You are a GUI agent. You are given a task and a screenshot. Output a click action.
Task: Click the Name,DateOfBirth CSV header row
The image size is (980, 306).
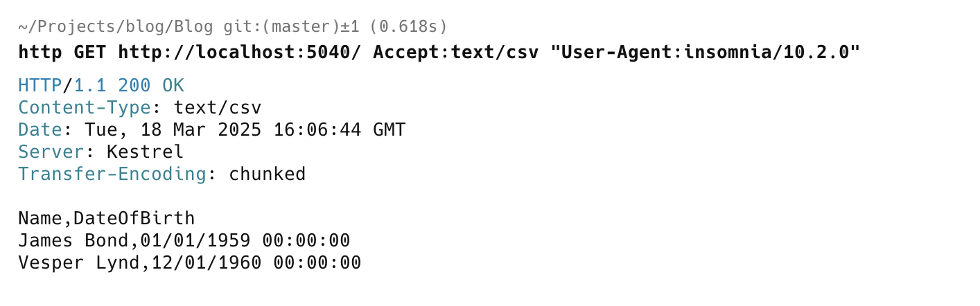[x=107, y=219]
